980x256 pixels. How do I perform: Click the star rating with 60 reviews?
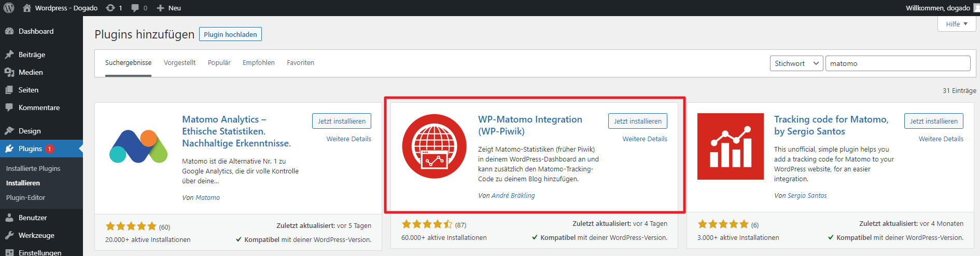131,226
